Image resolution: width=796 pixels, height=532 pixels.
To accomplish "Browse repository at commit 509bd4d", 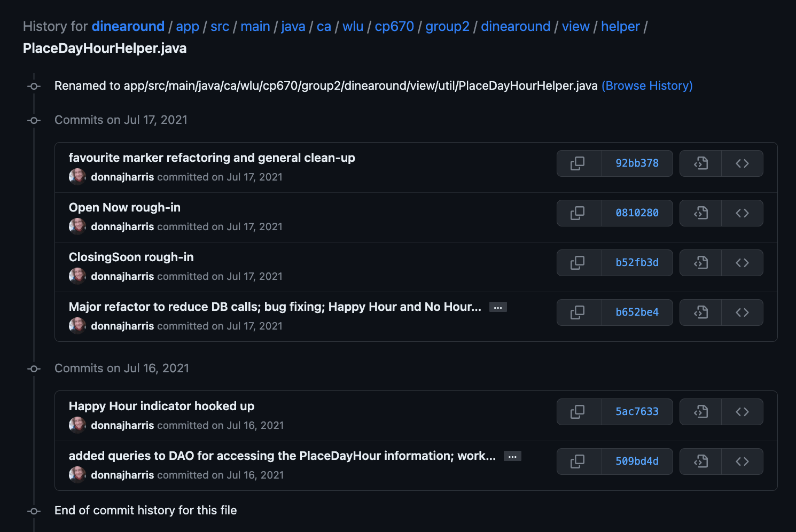I will pos(742,461).
